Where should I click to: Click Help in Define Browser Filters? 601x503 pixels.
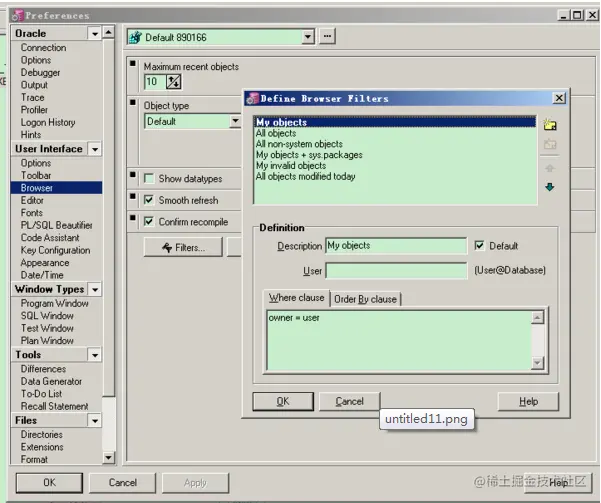pyautogui.click(x=528, y=401)
